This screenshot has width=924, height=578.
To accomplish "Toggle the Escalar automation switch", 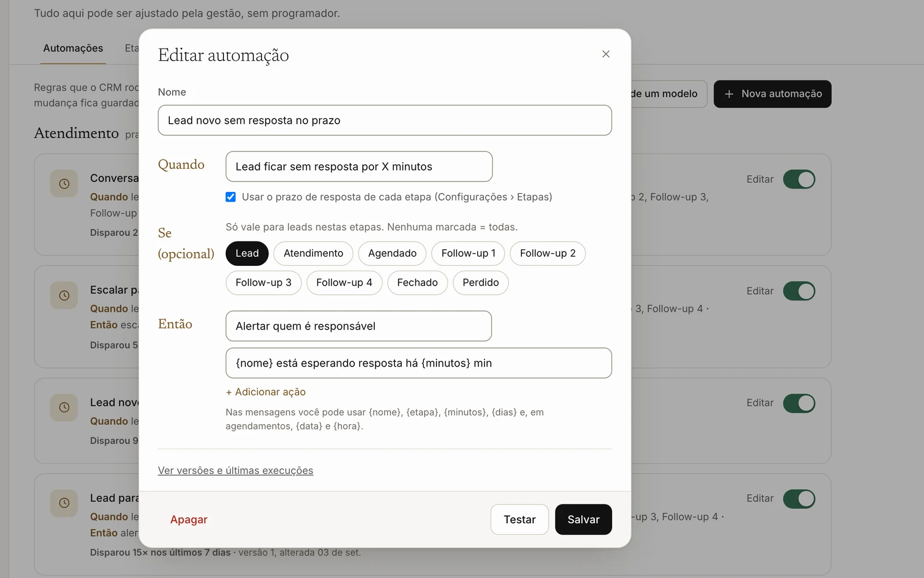I will click(799, 291).
